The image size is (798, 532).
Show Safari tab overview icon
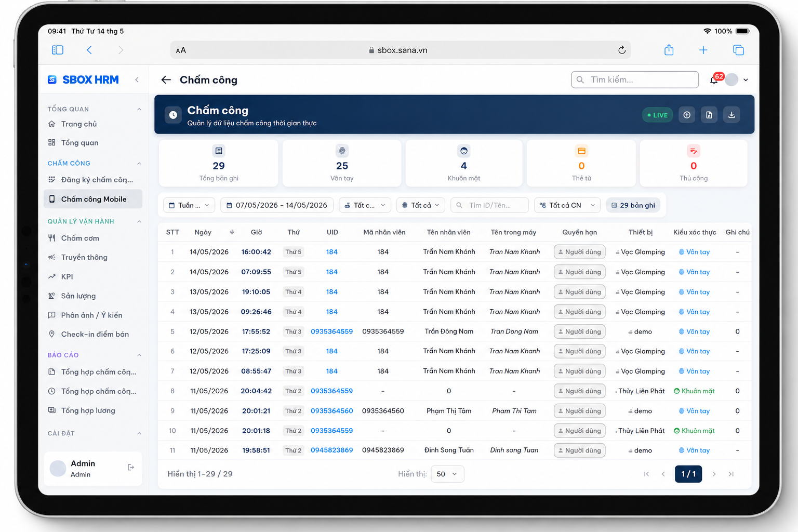click(738, 50)
